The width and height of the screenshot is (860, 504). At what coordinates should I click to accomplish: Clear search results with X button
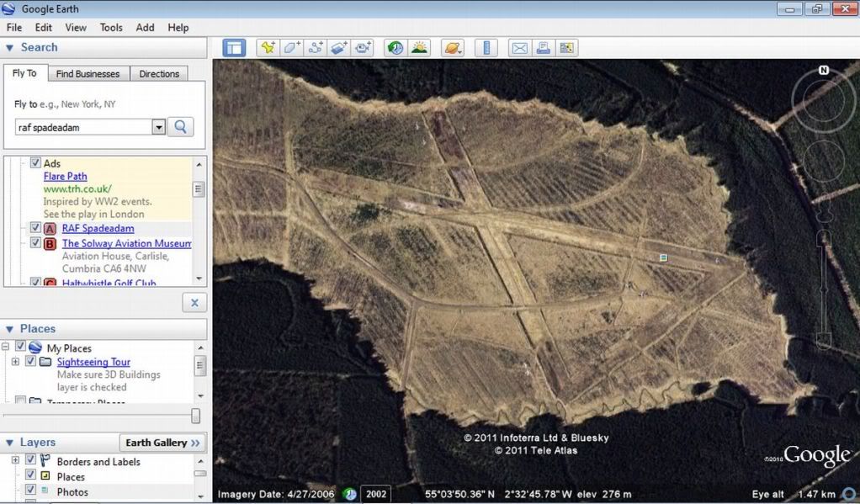point(194,303)
